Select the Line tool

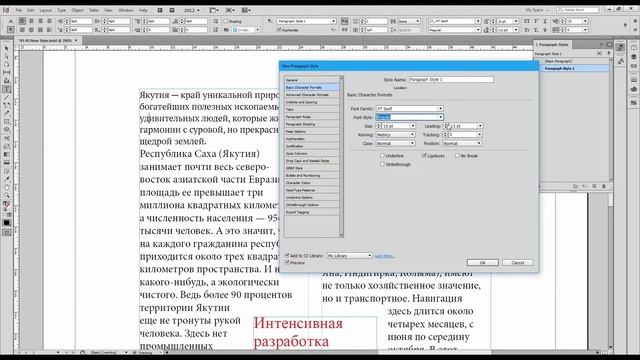pyautogui.click(x=7, y=98)
